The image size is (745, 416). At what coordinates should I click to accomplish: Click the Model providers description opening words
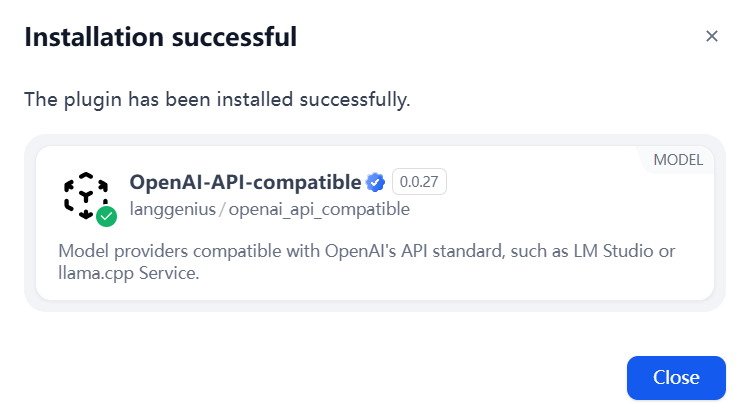[x=123, y=251]
